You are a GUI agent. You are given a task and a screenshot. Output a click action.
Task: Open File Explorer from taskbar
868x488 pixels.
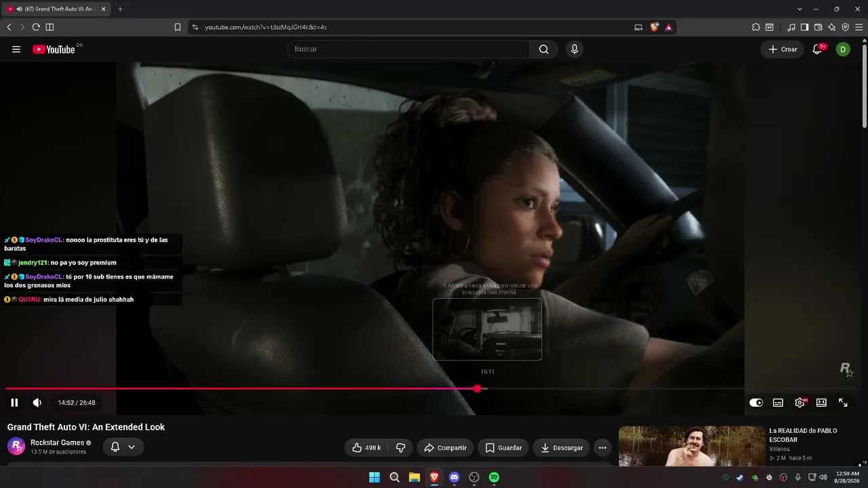414,477
